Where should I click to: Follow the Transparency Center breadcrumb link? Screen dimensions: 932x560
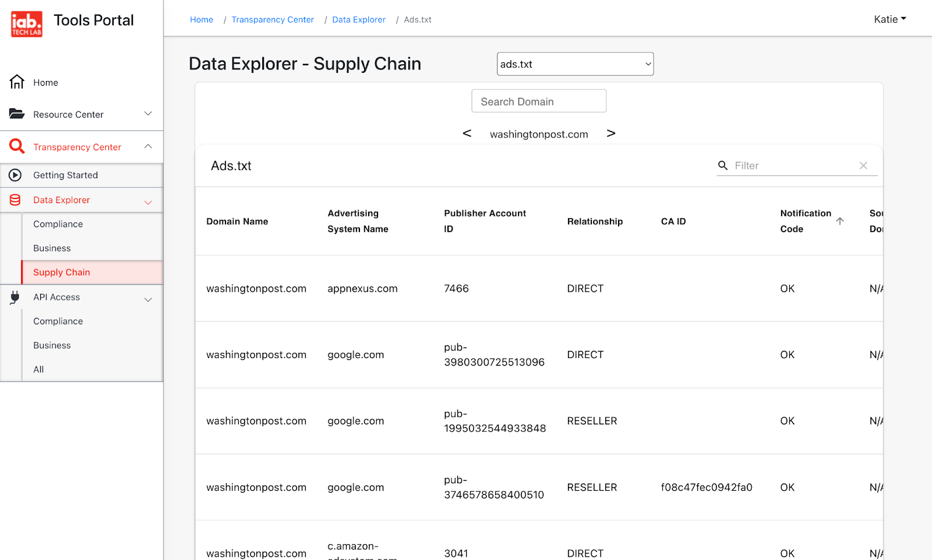(x=273, y=20)
